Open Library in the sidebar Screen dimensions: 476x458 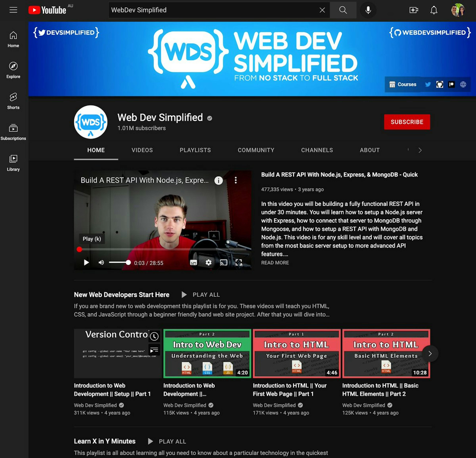[x=13, y=163]
